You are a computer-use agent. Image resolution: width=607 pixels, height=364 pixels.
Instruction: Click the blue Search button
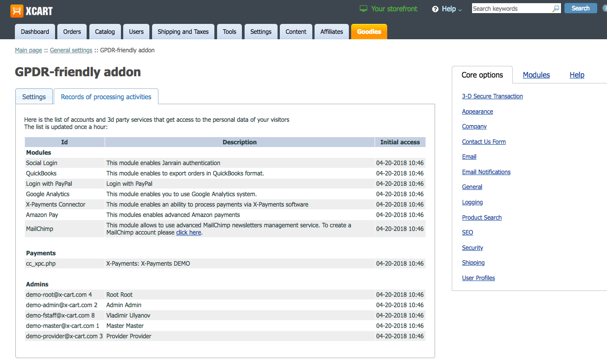(x=580, y=8)
